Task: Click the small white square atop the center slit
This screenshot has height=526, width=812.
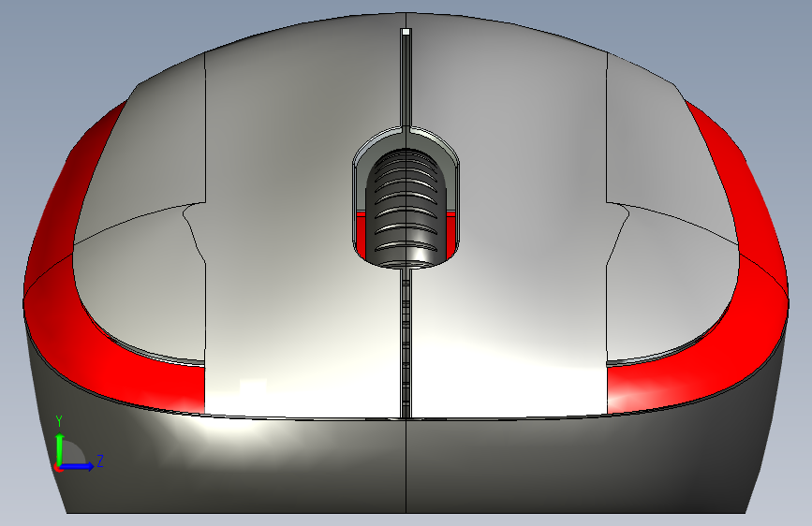Action: [406, 32]
